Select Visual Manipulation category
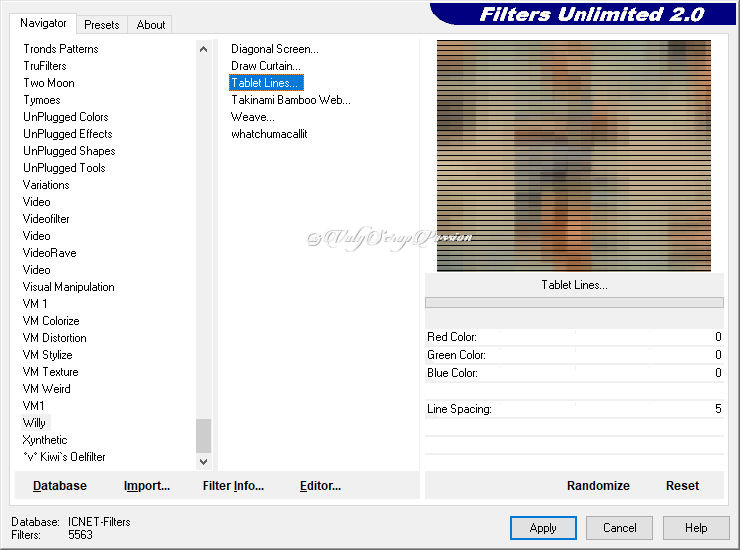Screen dimensions: 740x550 tap(68, 287)
